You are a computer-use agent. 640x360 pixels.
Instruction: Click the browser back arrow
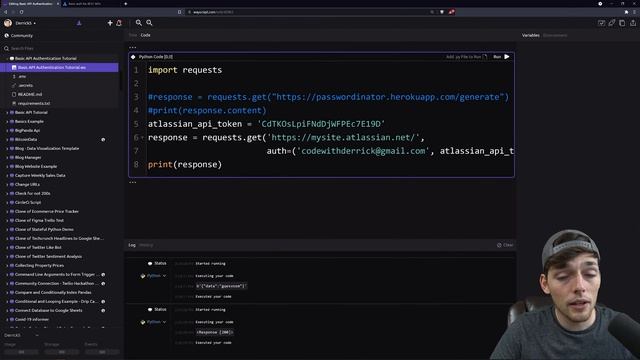click(x=6, y=12)
